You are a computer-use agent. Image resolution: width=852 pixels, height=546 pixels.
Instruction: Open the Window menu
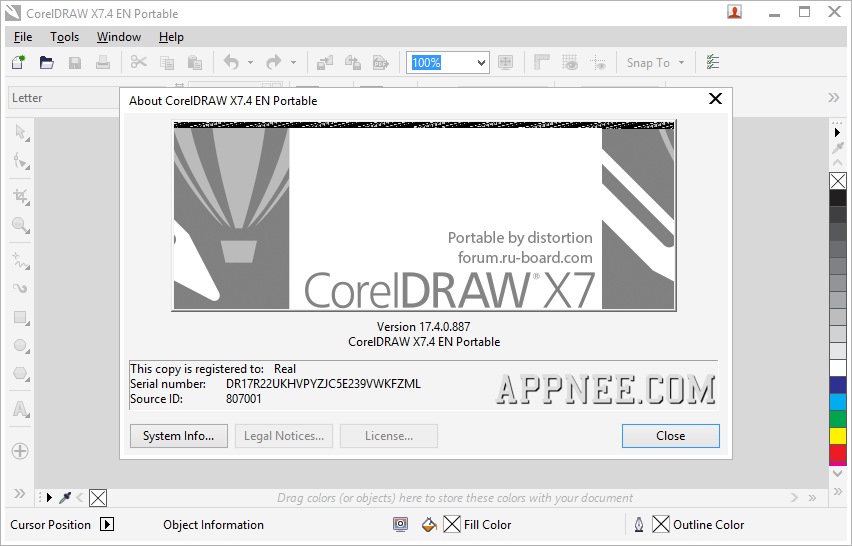[x=119, y=37]
